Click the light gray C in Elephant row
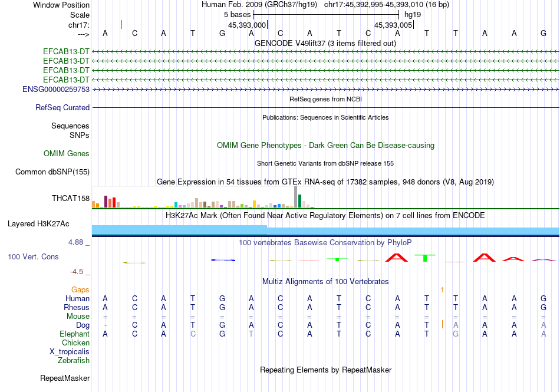Screen dimensions: 560x392 click(x=193, y=334)
